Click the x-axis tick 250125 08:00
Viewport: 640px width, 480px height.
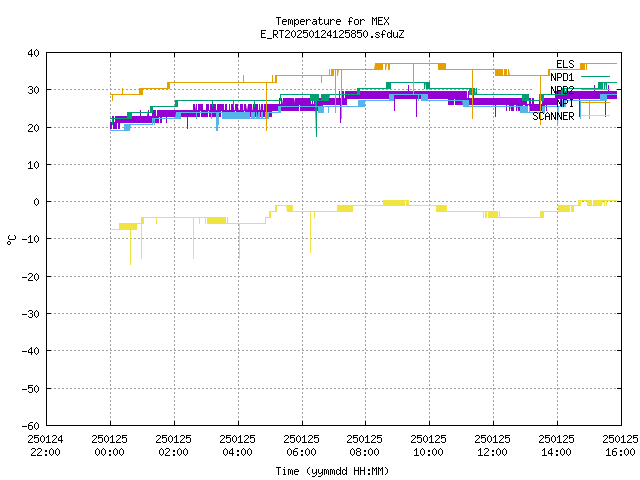[364, 446]
